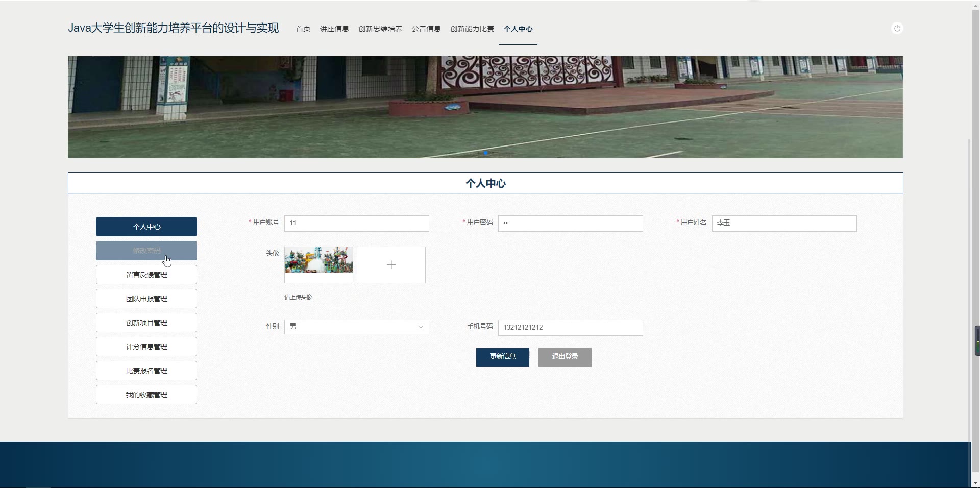Click the uploaded avatar thumbnail
The image size is (980, 488).
coord(318,265)
